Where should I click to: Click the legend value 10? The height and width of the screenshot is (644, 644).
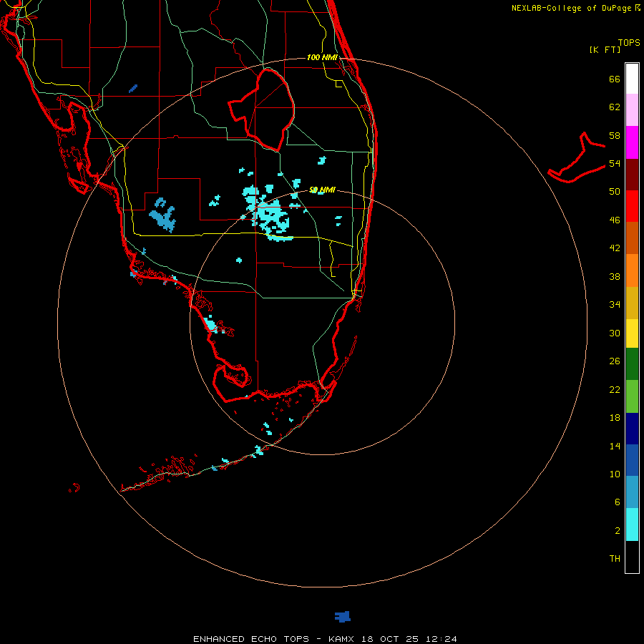615,474
